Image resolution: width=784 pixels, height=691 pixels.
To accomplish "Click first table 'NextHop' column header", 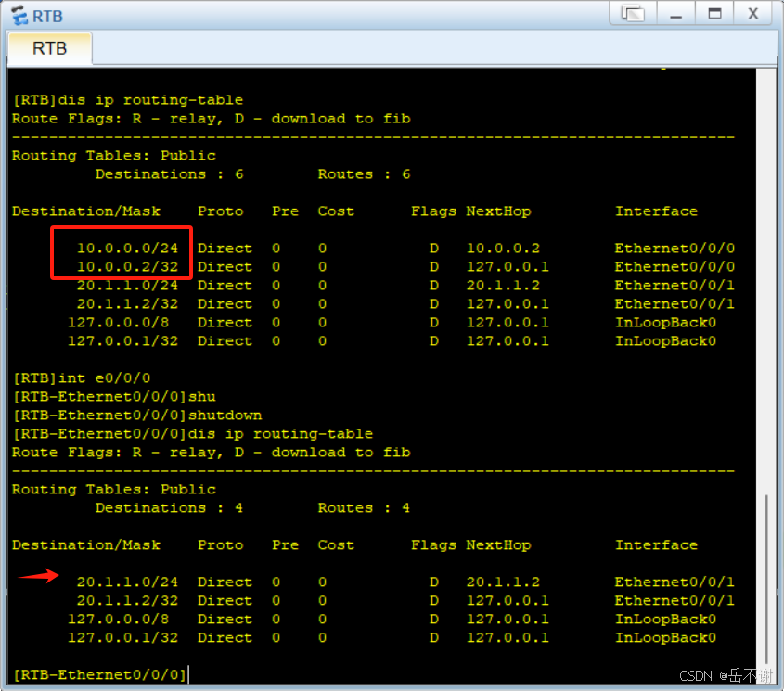I will point(498,211).
